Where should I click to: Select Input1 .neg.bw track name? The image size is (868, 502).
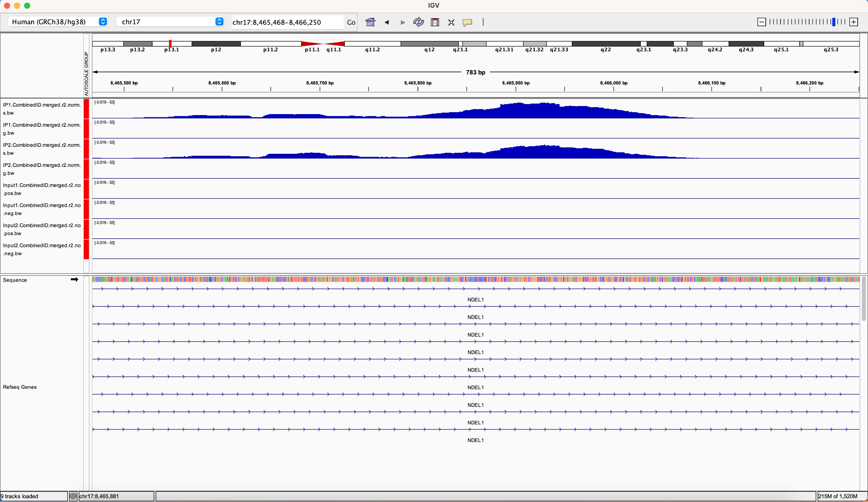click(42, 209)
